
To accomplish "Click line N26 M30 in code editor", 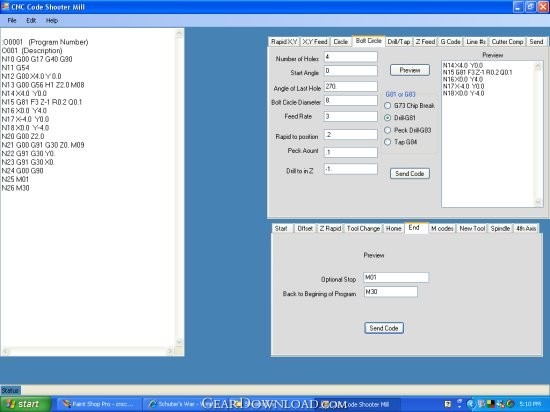I will [x=15, y=188].
